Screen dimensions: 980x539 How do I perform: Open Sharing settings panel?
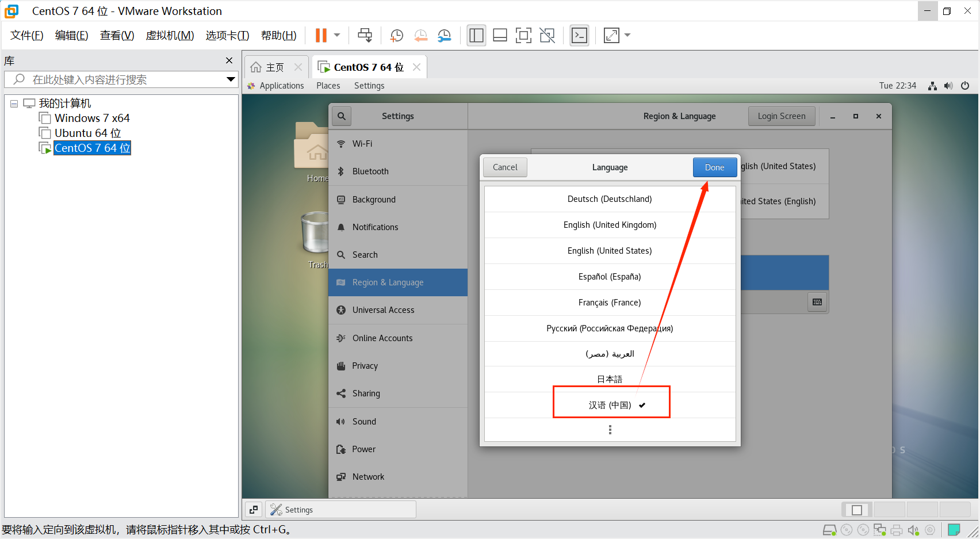click(x=398, y=393)
